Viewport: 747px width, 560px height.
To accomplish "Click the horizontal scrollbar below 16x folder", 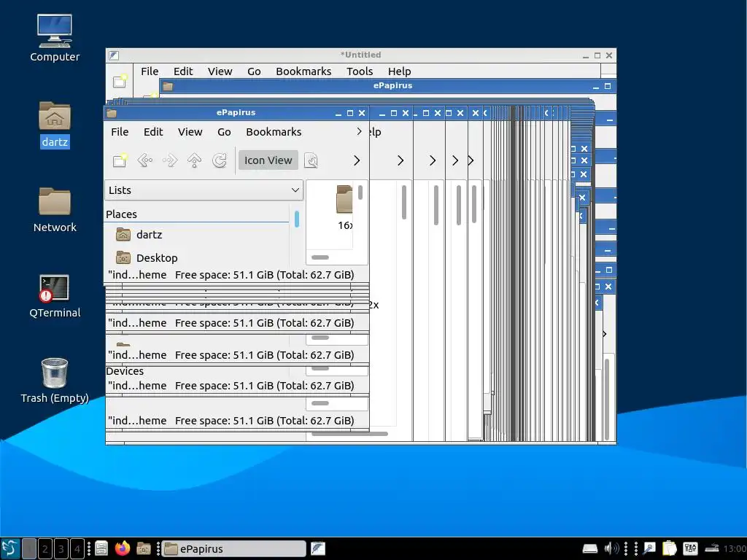I will (x=320, y=257).
